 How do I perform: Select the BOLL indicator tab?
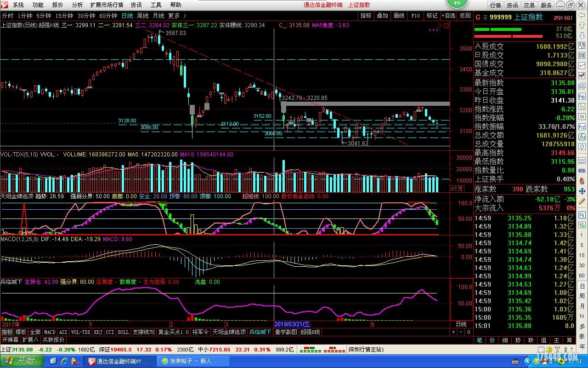123,332
